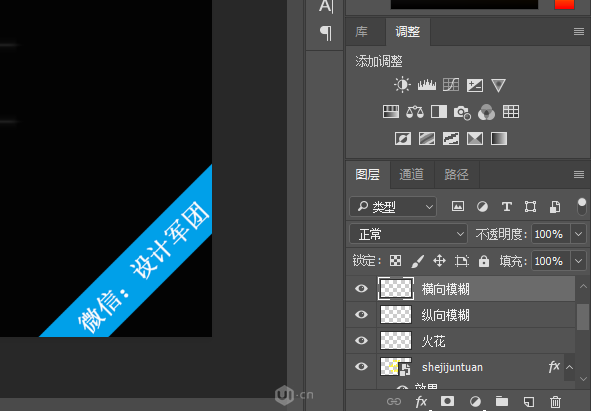Delete the selected layer
Image resolution: width=591 pixels, height=411 pixels.
(x=555, y=401)
